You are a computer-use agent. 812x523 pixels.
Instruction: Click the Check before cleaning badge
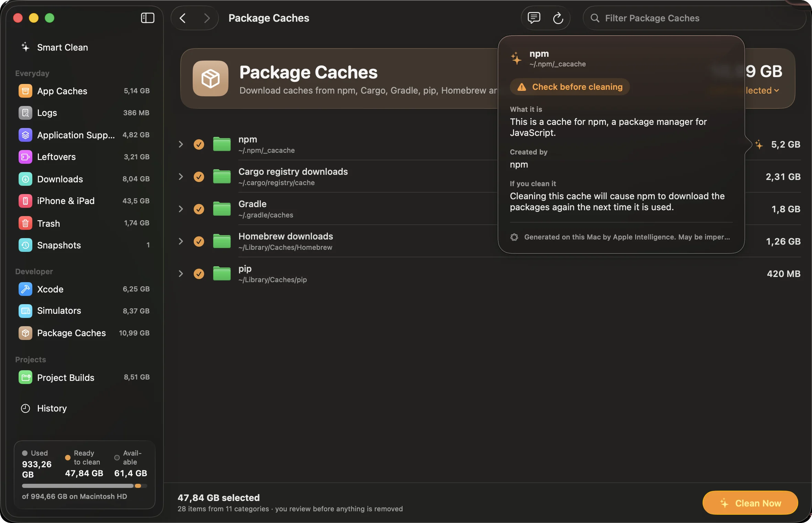[x=570, y=87]
